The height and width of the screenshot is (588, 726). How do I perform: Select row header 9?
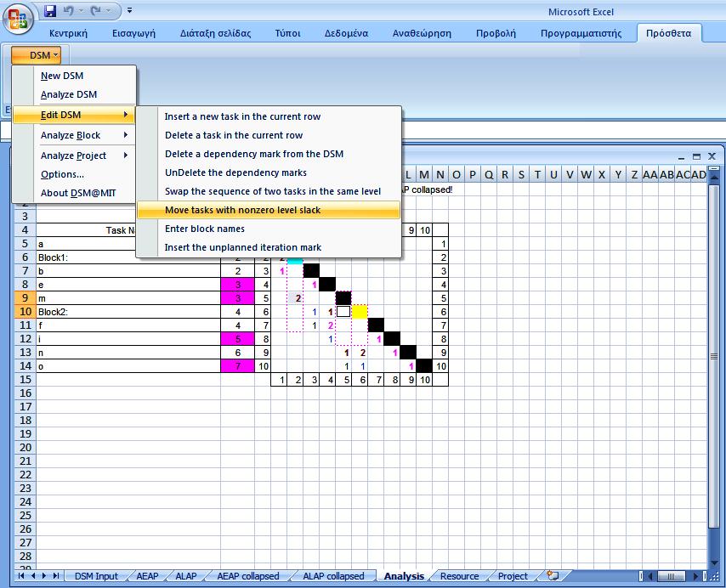[25, 298]
